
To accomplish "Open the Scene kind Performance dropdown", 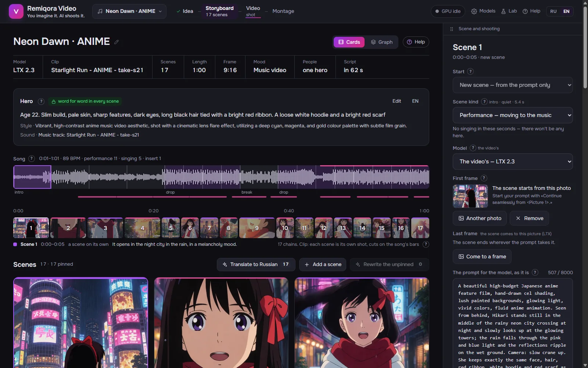I will pyautogui.click(x=513, y=115).
